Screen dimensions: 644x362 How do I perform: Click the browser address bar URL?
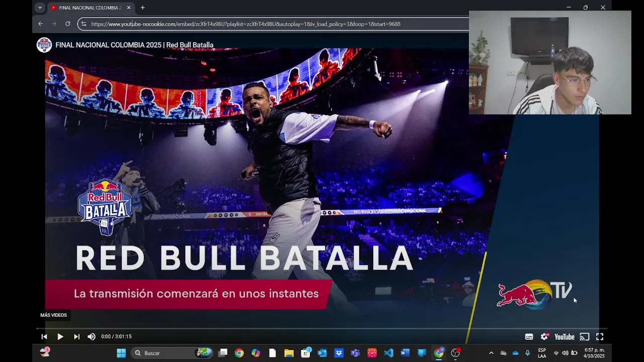click(x=246, y=24)
